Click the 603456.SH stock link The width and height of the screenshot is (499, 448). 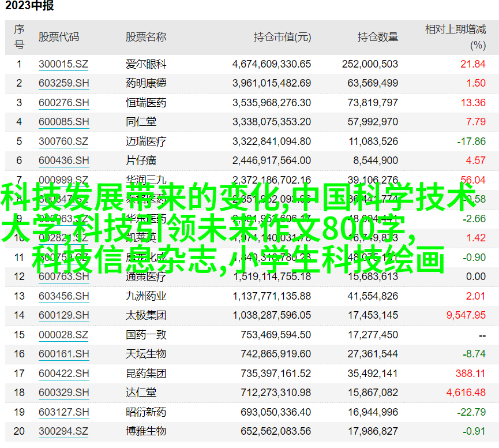(63, 296)
